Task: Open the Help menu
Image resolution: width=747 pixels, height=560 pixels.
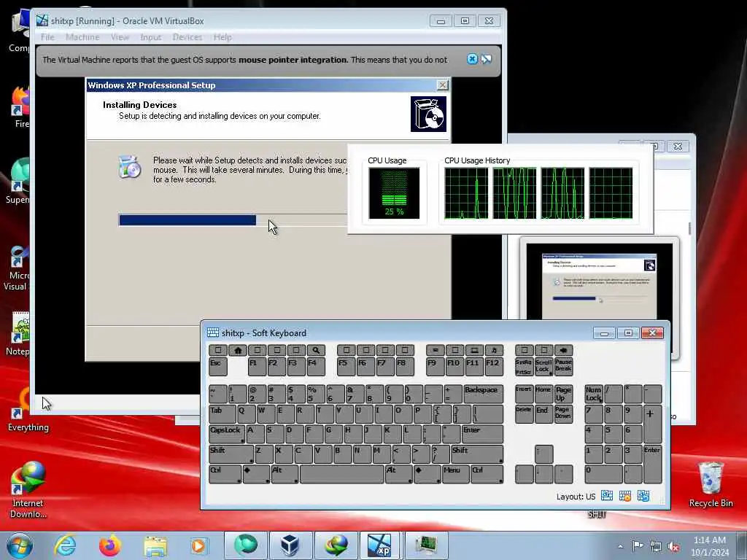Action: tap(222, 37)
